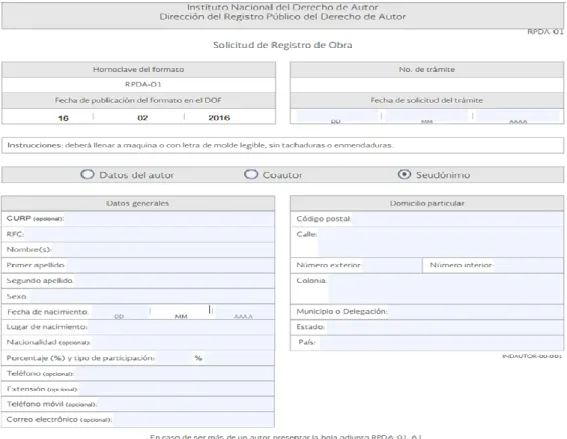This screenshot has width=567, height=439.
Task: Click the Código postal field
Action: 458,219
